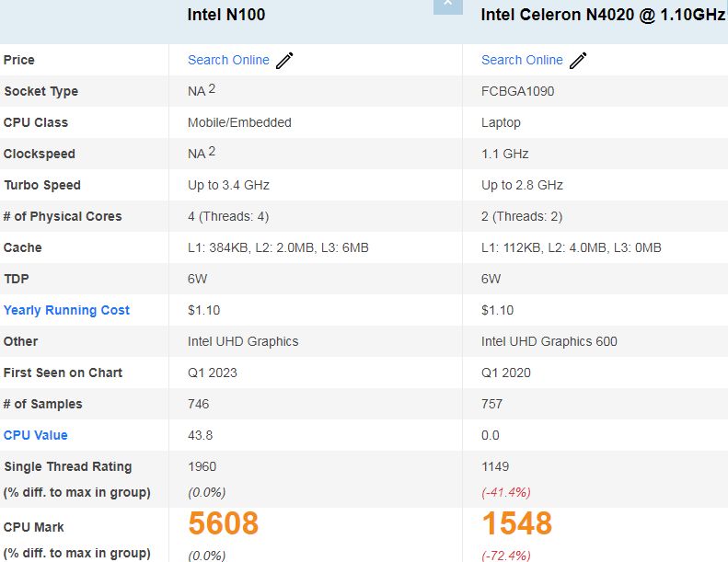Click the Up to 3.4 GHz value
The width and height of the screenshot is (728, 562).
pyautogui.click(x=228, y=185)
